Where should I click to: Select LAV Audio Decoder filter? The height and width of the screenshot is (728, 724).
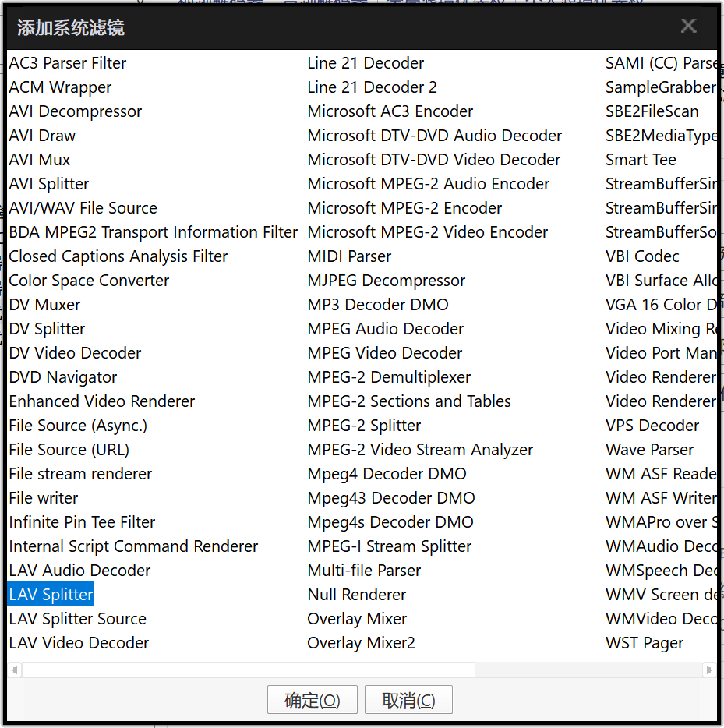[79, 571]
